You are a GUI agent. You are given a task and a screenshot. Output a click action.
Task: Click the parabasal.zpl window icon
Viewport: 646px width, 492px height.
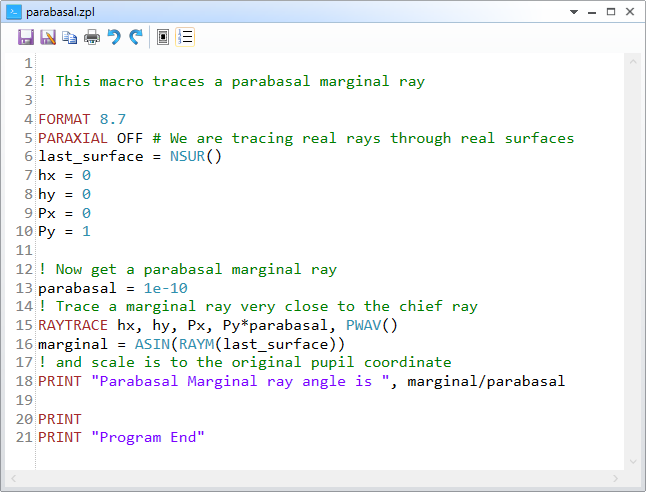(x=14, y=12)
